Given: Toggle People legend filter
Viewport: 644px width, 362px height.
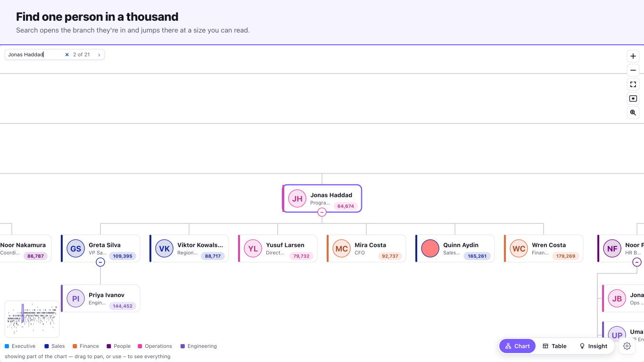Looking at the screenshot, I should [x=119, y=346].
